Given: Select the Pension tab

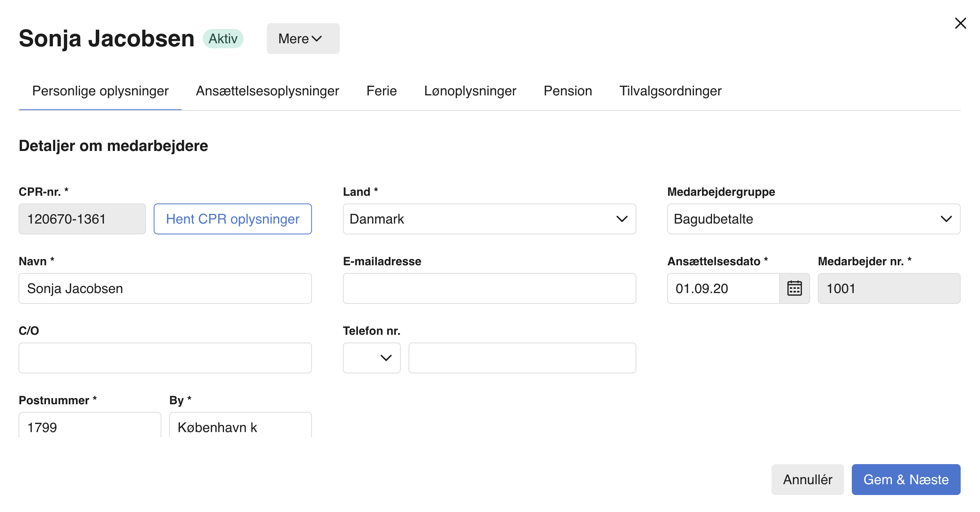Looking at the screenshot, I should (x=567, y=91).
